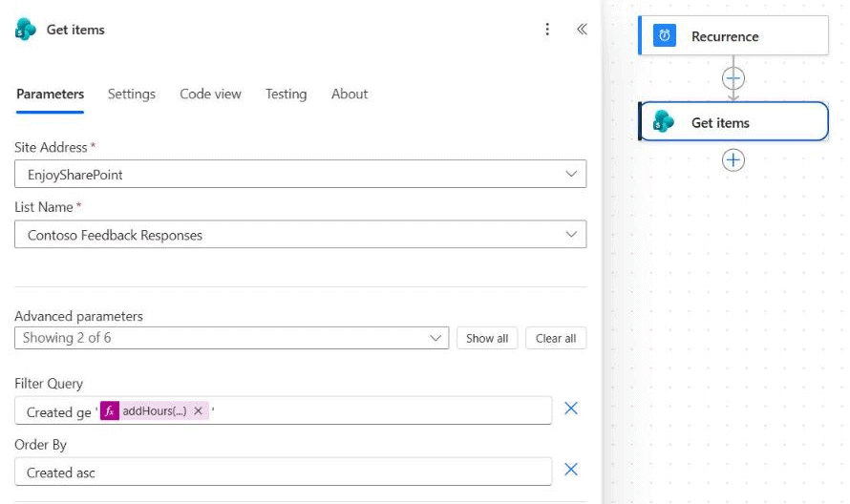The image size is (850, 504).
Task: Click the 'Filter Query' label
Action: pyautogui.click(x=49, y=384)
